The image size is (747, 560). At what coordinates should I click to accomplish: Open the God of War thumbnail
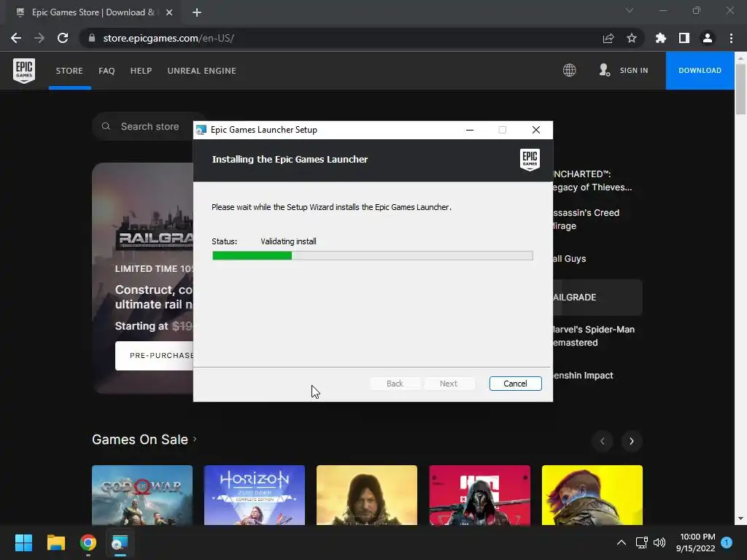(142, 495)
